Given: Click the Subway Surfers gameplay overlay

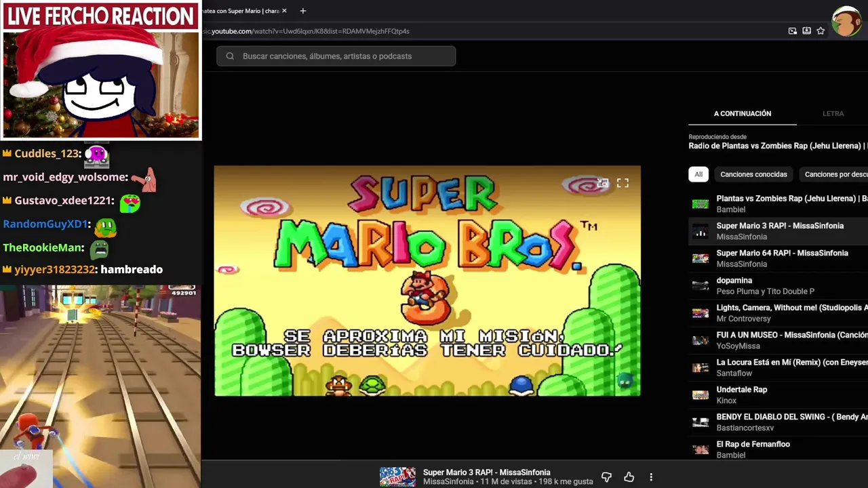Looking at the screenshot, I should point(100,386).
